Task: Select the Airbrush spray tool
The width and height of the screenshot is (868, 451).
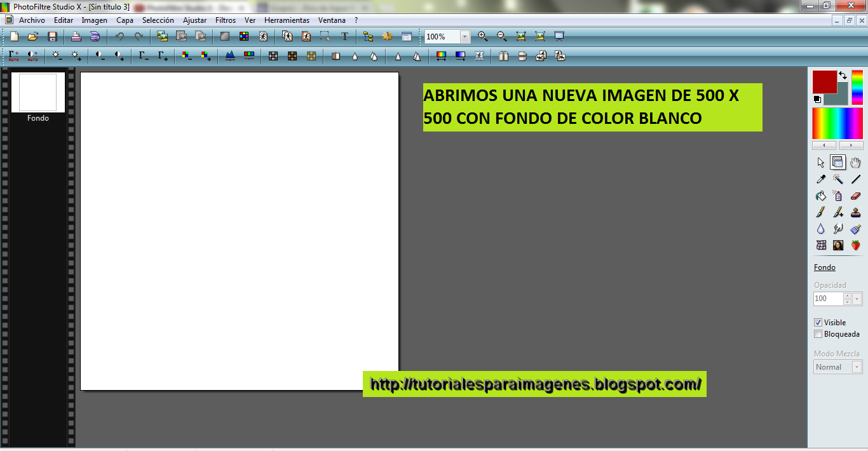Action: click(x=837, y=196)
